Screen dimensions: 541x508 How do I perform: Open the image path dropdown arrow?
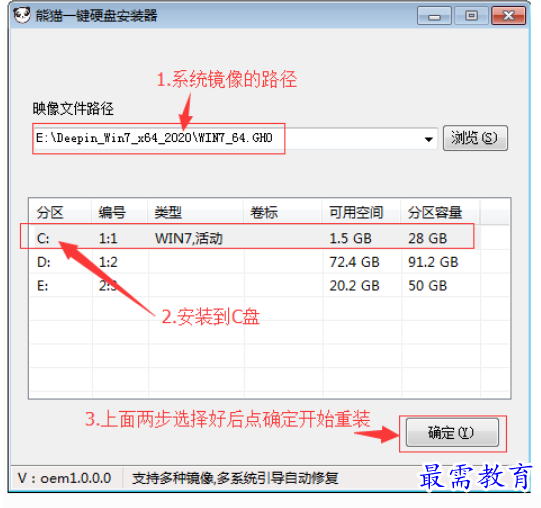429,139
